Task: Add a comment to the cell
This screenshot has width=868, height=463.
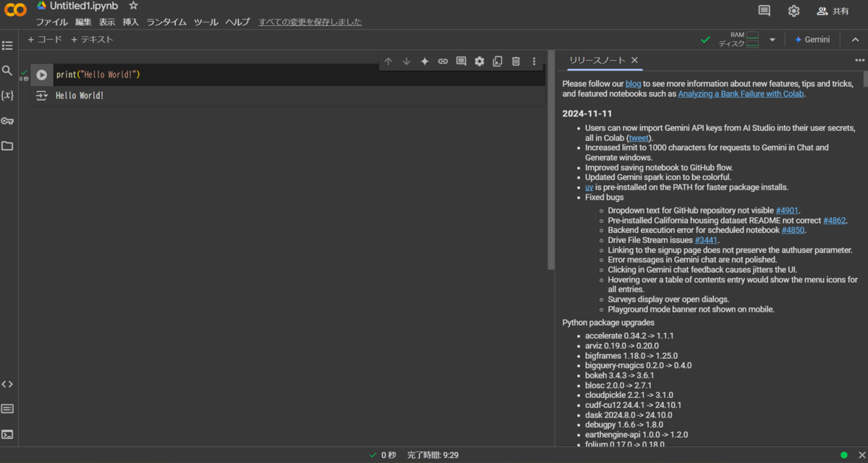Action: pyautogui.click(x=461, y=61)
